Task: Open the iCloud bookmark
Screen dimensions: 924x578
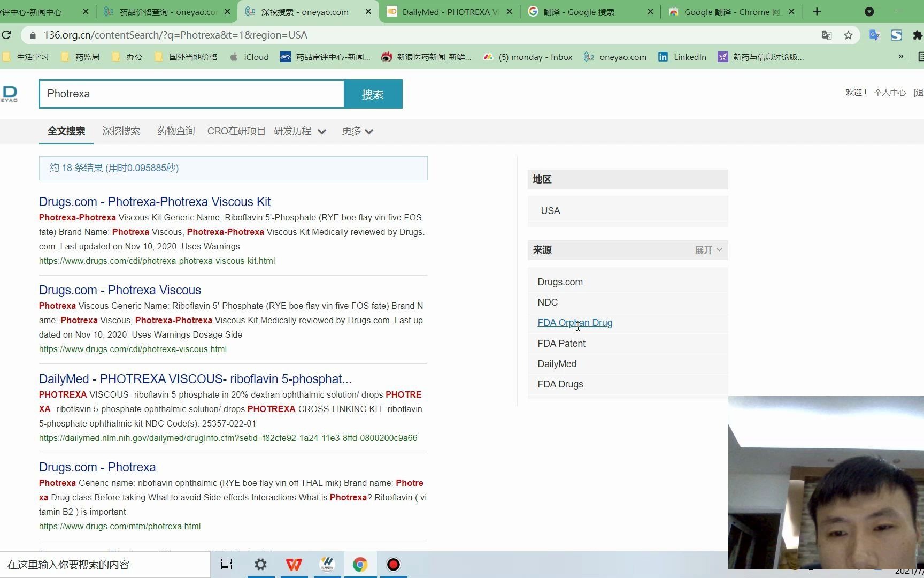Action: coord(249,57)
